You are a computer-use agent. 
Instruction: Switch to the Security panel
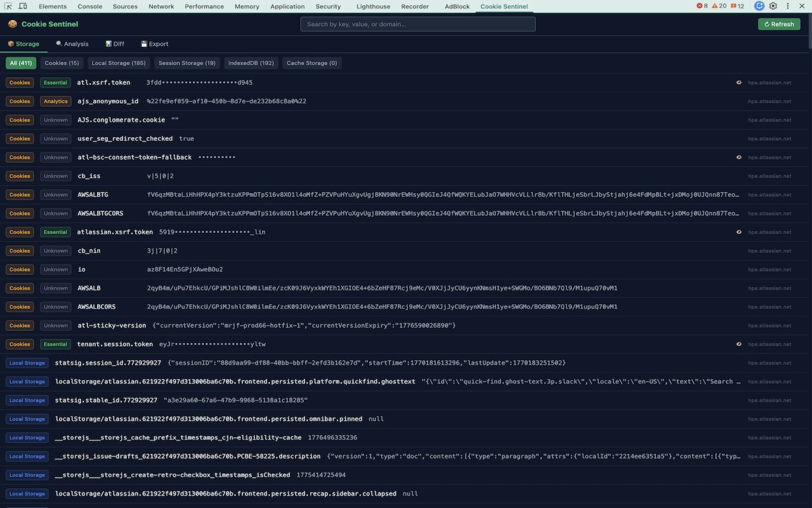pyautogui.click(x=328, y=6)
